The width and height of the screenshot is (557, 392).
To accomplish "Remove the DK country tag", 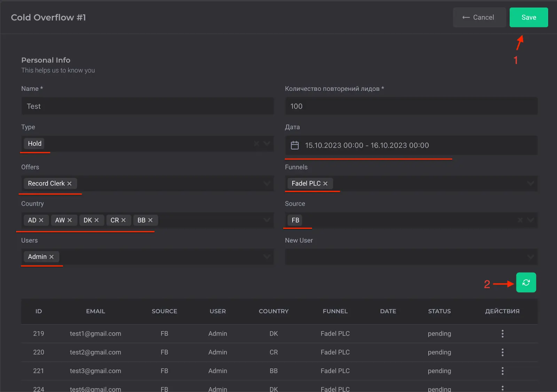I will pyautogui.click(x=96, y=220).
